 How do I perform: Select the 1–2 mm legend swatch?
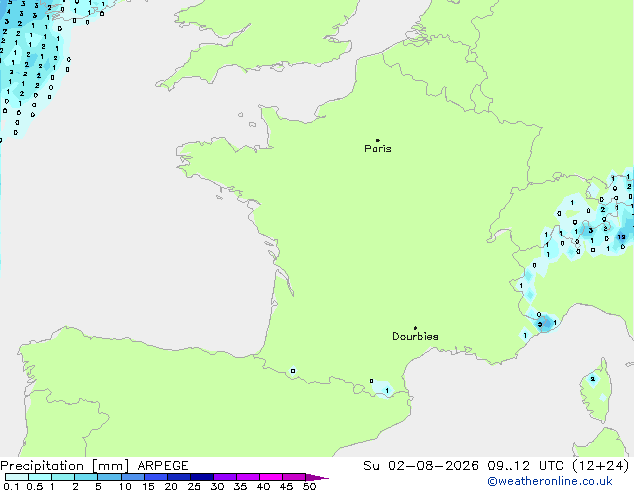[x=63, y=477]
